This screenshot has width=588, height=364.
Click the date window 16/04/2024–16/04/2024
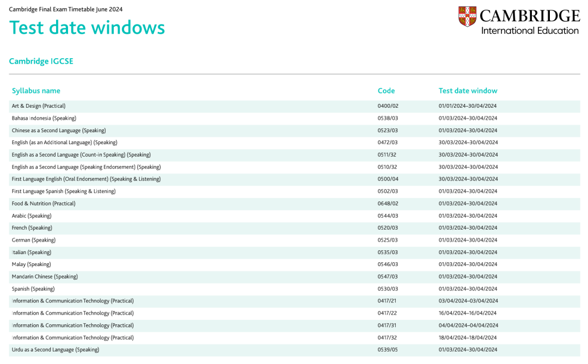coord(468,313)
